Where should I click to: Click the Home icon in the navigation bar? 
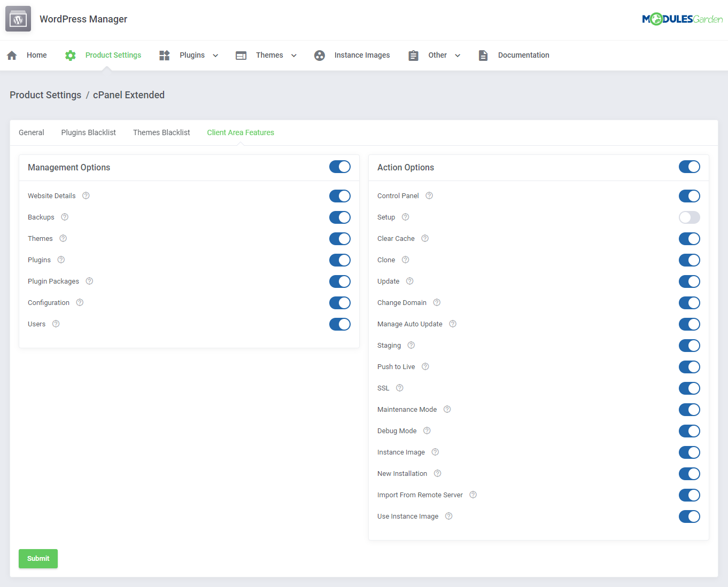coord(12,55)
